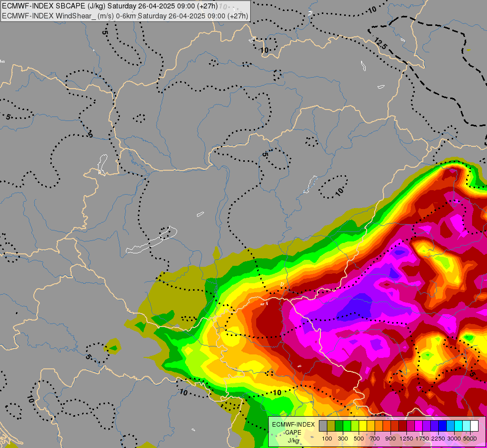Click the J/kg unit label in legend
The height and width of the screenshot is (448, 487).
point(293,441)
